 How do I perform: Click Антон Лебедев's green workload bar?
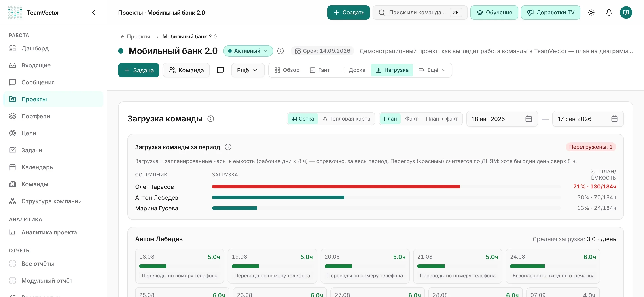(x=278, y=197)
